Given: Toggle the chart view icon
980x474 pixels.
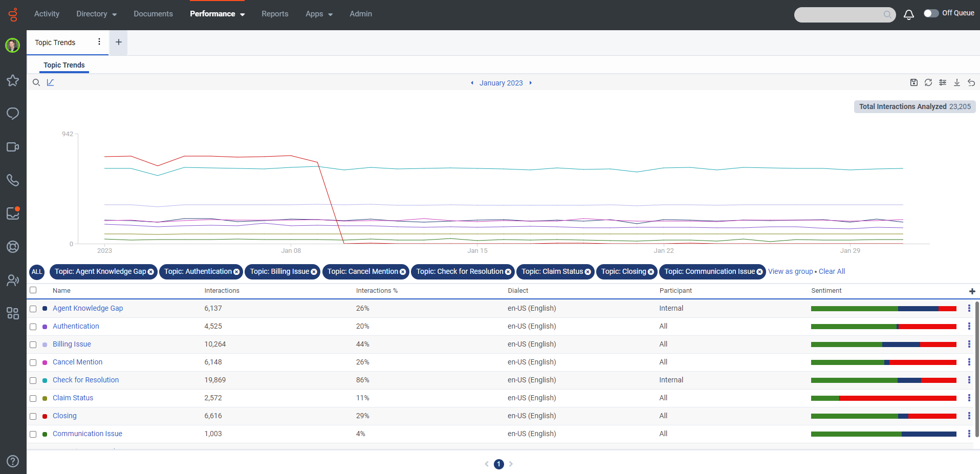Looking at the screenshot, I should [50, 82].
